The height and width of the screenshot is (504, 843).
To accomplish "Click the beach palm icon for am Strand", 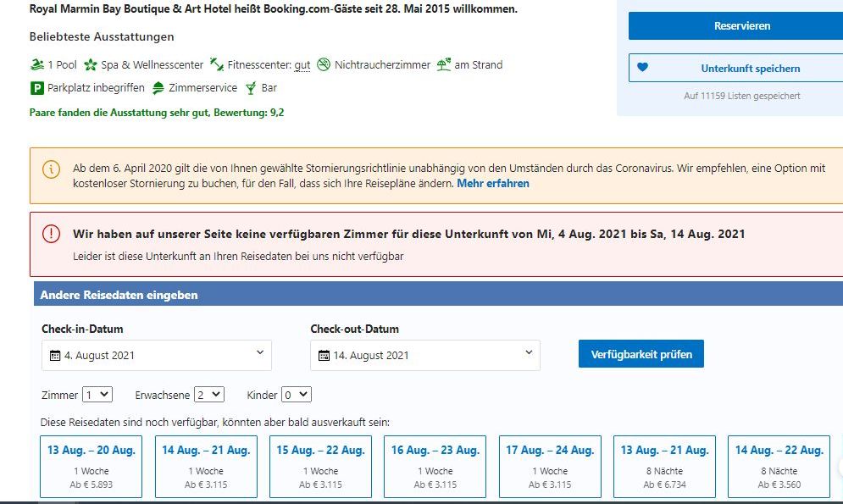I will coord(443,64).
